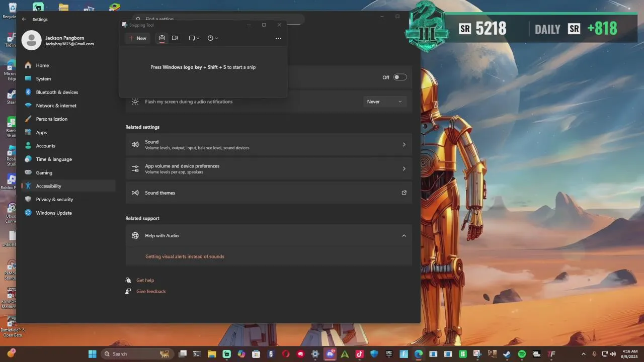Screen dimensions: 644x362
Task: Open Windows Security shield icon
Action: (374, 354)
